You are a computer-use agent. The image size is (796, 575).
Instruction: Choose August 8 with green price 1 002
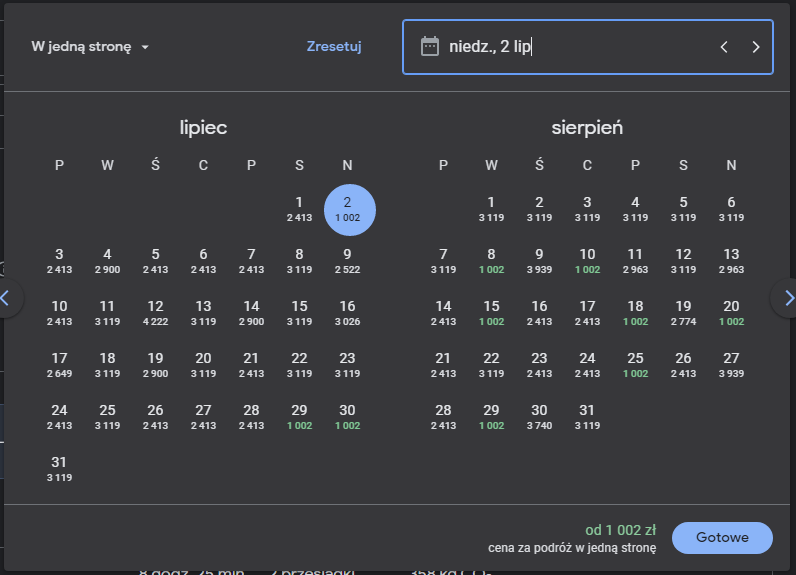[491, 261]
